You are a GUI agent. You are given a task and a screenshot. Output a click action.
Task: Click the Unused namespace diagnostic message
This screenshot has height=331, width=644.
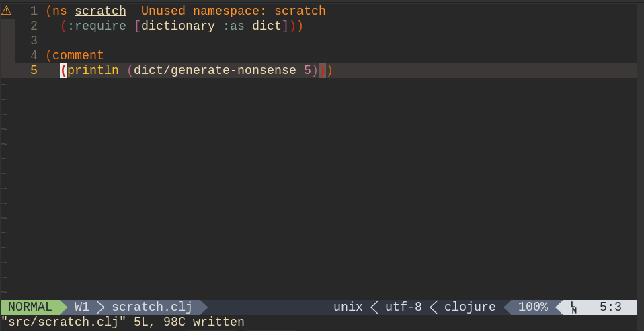coord(233,11)
